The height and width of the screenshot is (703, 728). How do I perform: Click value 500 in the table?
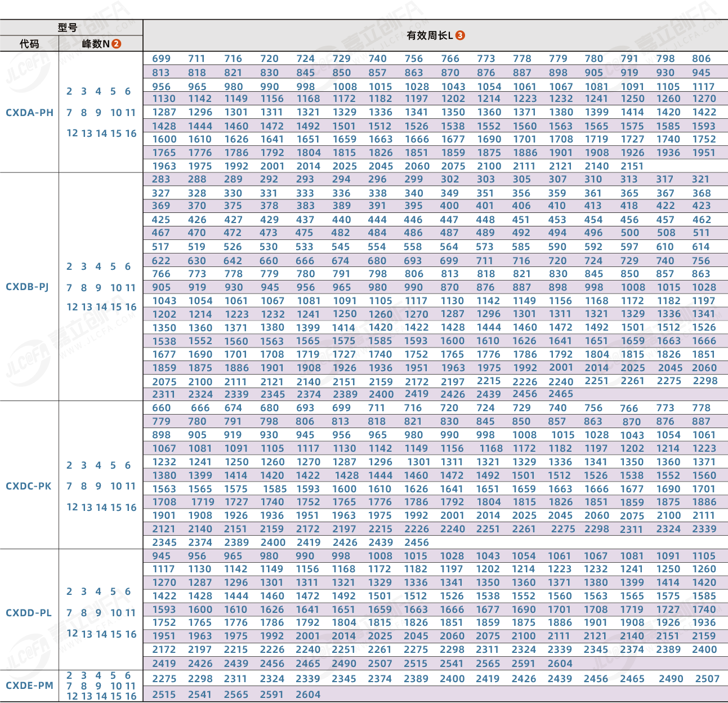tap(629, 233)
